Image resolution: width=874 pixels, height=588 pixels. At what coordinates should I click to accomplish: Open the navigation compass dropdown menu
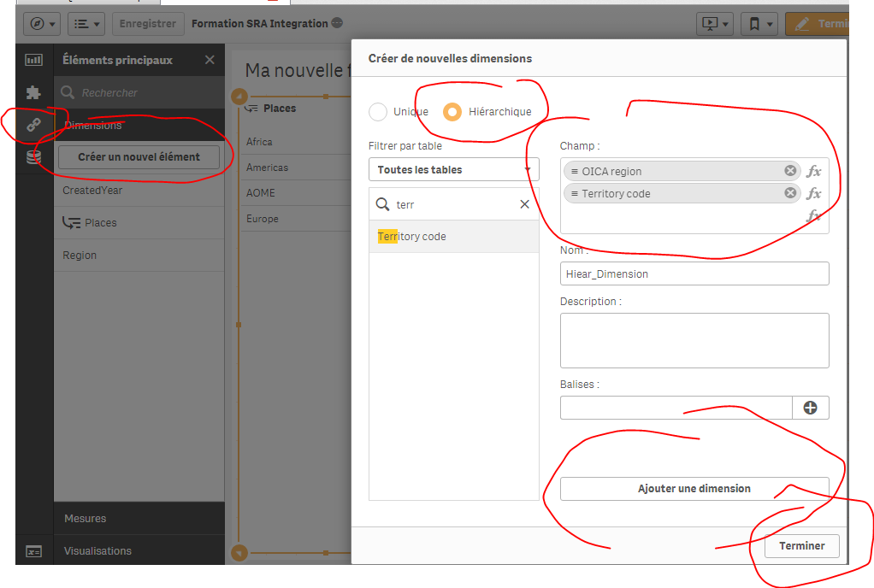coord(43,24)
